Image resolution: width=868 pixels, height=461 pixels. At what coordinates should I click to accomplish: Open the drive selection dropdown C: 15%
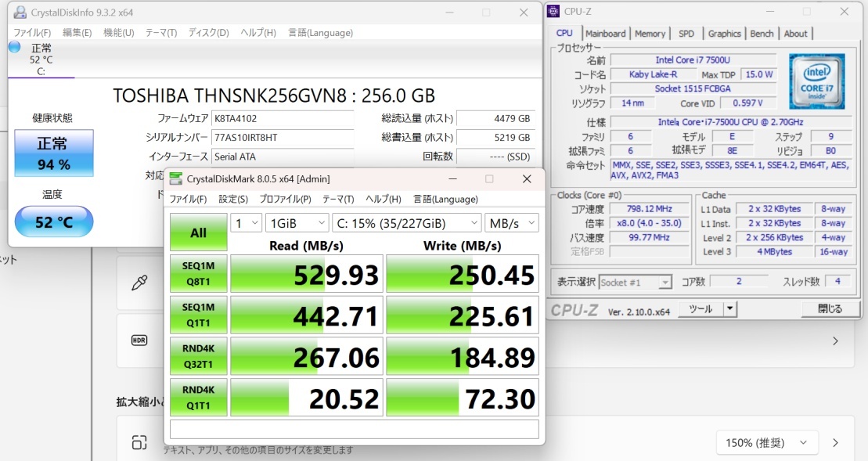click(407, 223)
